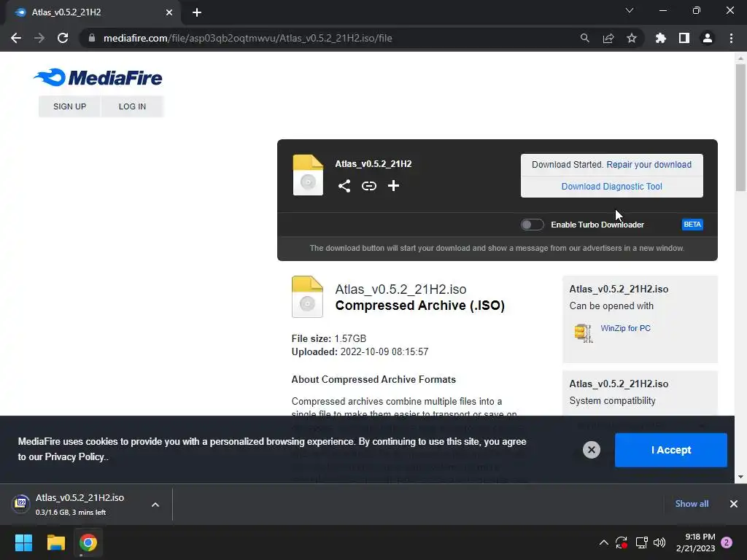The width and height of the screenshot is (747, 560).
Task: Go back with the browser back arrow
Action: [16, 38]
